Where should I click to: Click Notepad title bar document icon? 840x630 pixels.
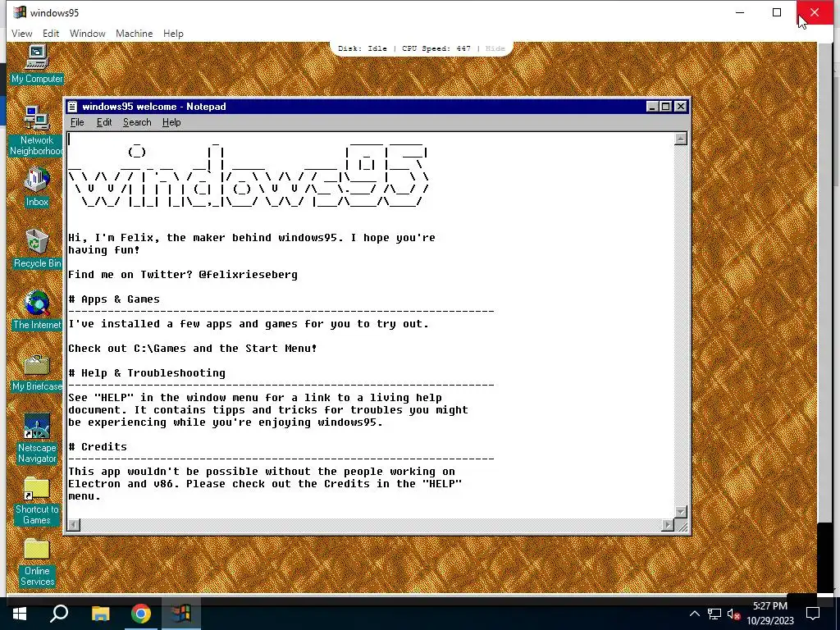click(73, 107)
